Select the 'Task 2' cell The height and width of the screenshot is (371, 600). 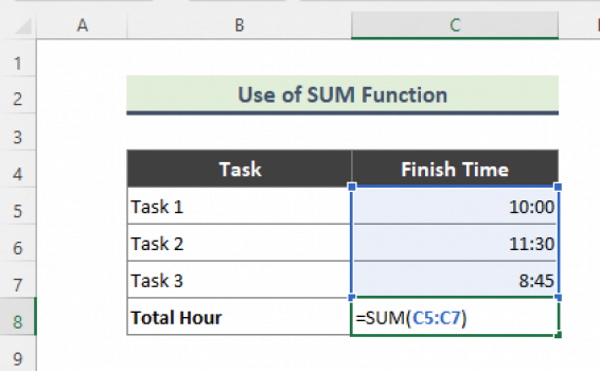tap(240, 243)
